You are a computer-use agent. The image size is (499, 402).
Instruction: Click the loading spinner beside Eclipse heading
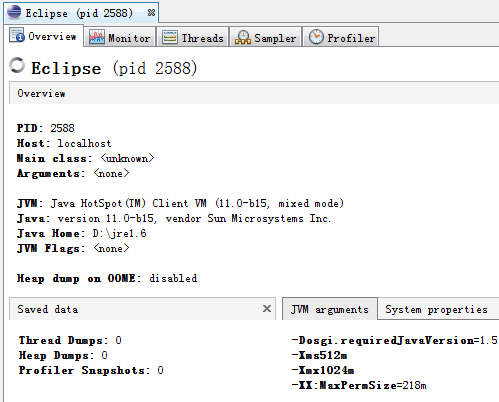[17, 65]
